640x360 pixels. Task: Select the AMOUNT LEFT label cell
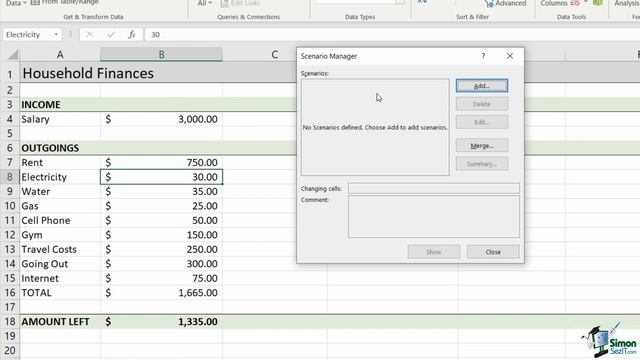(x=60, y=322)
